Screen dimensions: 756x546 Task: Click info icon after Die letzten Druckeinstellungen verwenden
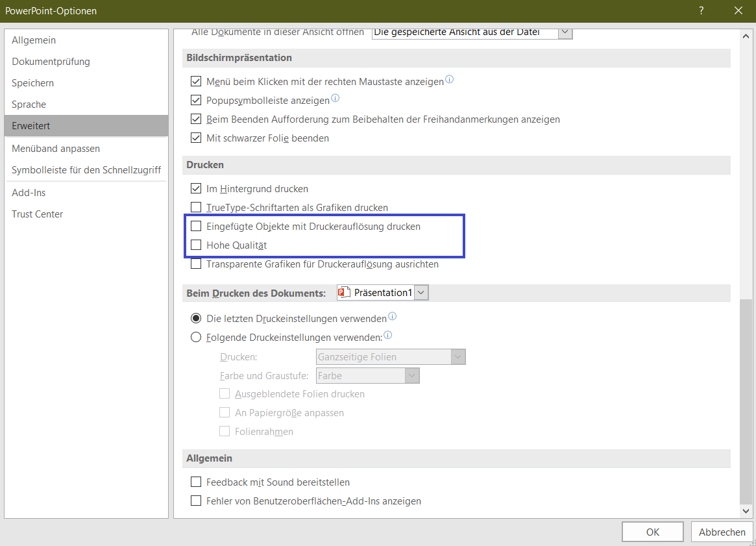(x=392, y=317)
